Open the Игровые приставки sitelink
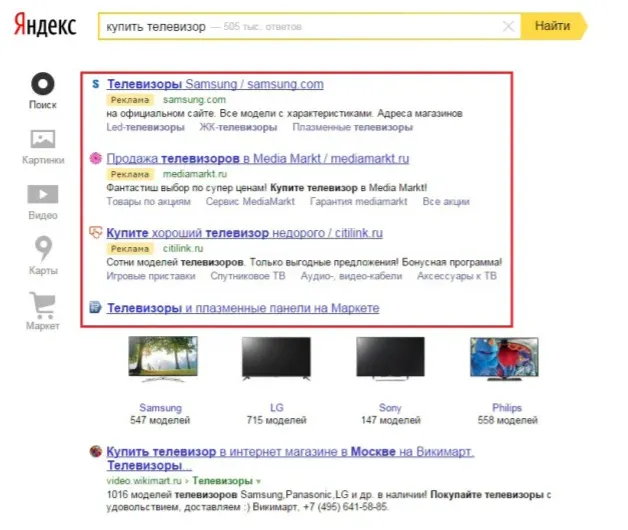The image size is (628, 530). coord(151,276)
